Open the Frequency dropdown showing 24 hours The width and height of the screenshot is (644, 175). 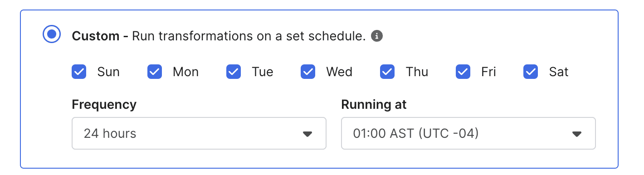coord(199,133)
